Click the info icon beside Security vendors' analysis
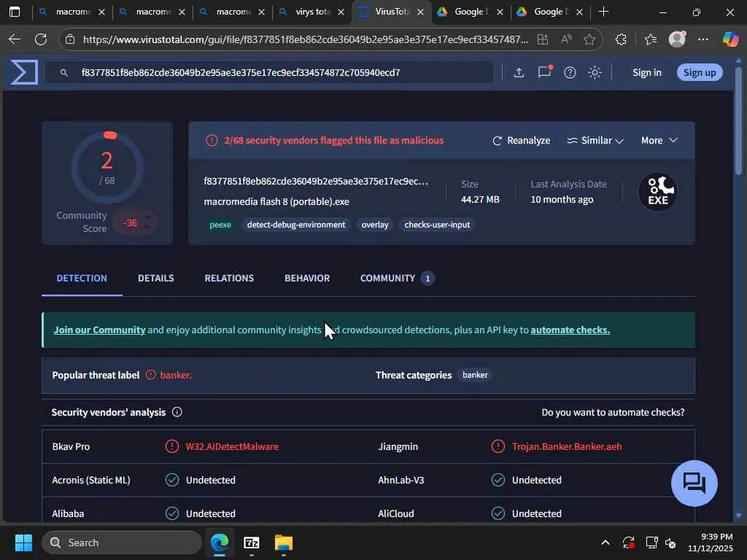 click(177, 412)
